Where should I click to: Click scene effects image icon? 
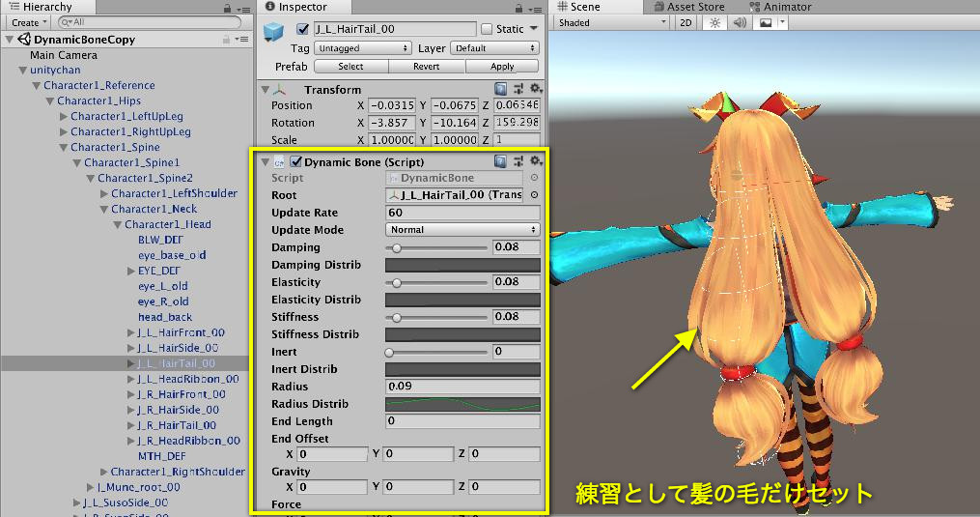765,23
